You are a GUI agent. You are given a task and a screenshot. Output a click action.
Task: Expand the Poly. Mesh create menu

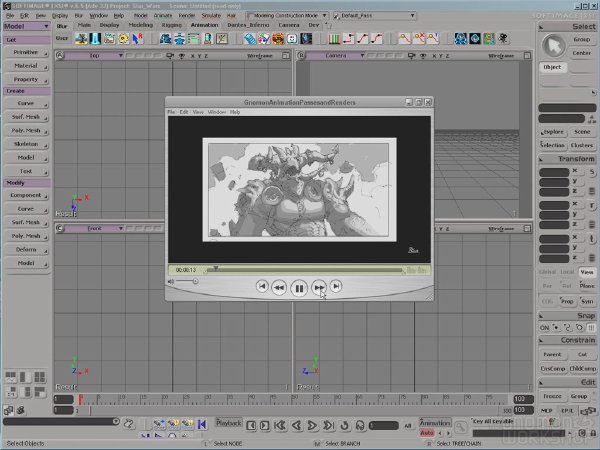[27, 130]
